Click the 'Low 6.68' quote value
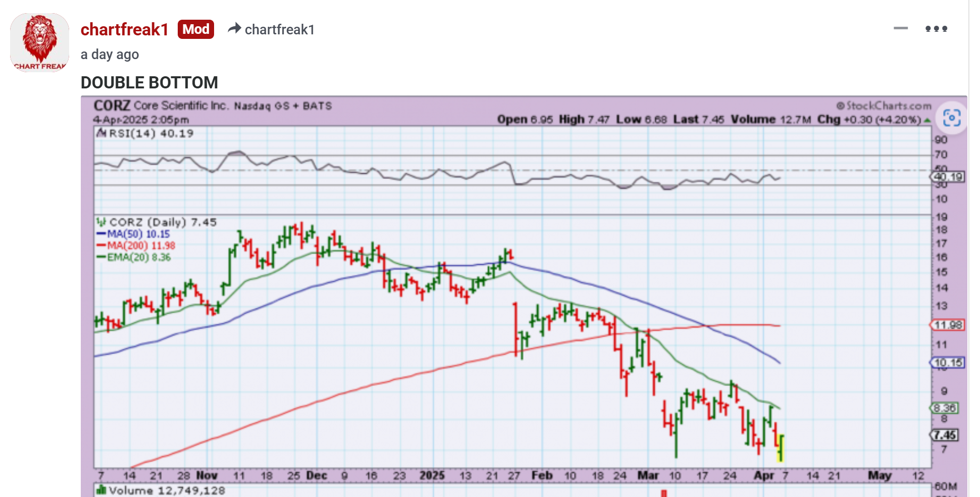Screen dimensions: 980x497 (x=641, y=120)
